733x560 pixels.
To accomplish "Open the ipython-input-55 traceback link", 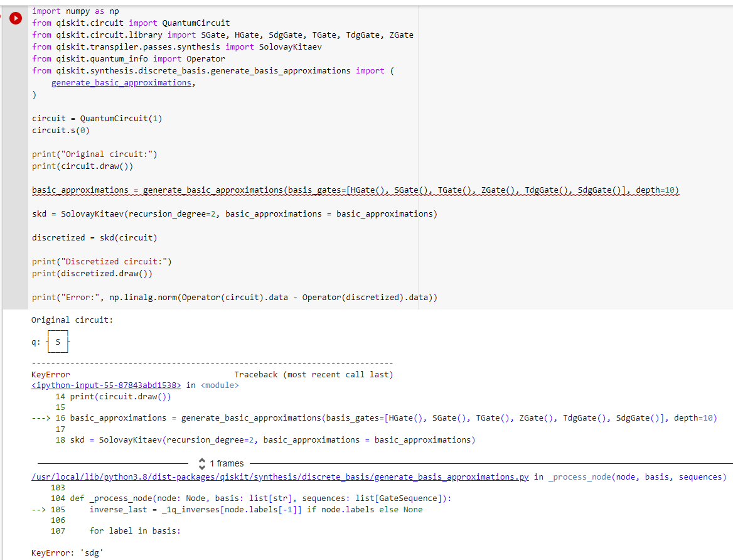I will pos(105,385).
